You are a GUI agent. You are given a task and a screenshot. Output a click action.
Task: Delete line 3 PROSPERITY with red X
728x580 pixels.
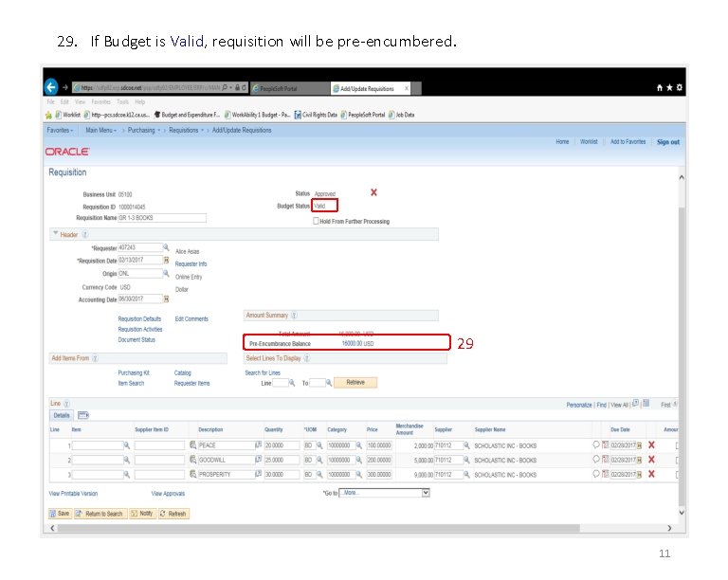click(651, 474)
